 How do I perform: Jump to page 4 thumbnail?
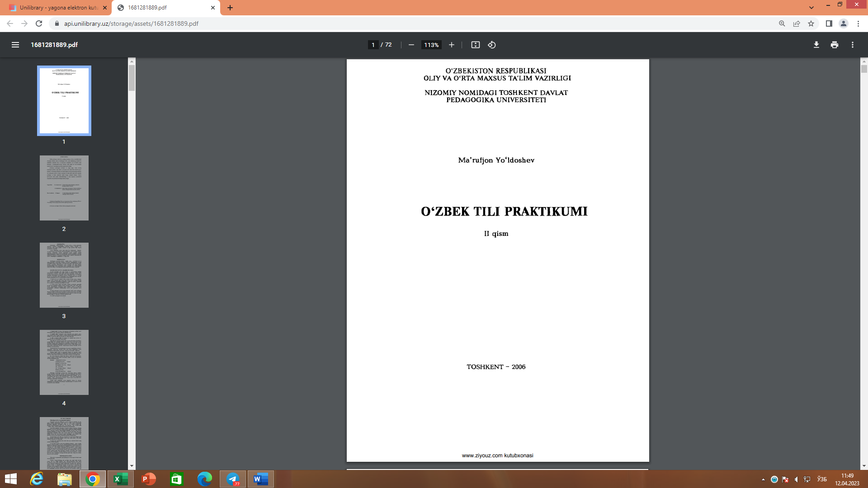tap(64, 362)
